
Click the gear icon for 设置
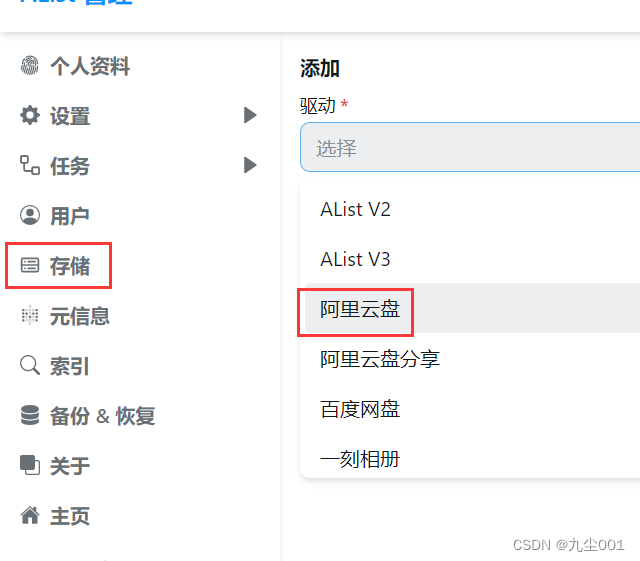[x=30, y=115]
